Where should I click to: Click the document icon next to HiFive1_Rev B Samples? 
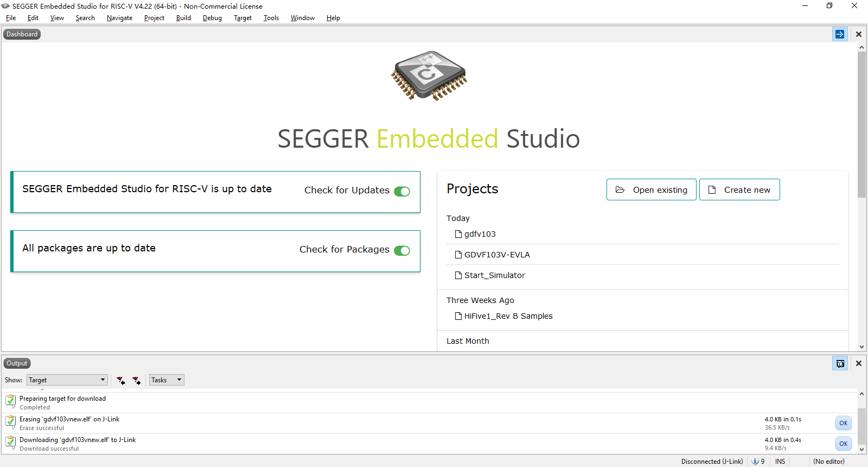tap(458, 316)
